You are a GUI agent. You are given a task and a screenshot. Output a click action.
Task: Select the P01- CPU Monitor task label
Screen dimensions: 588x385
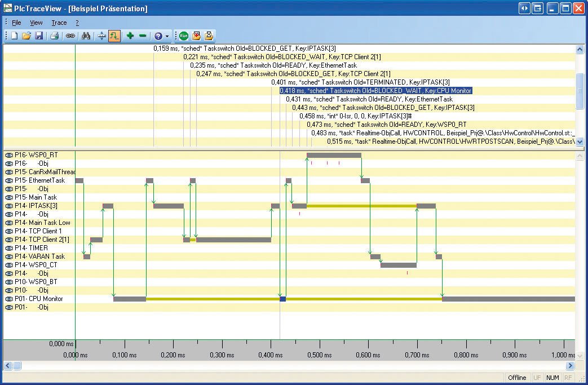tap(39, 299)
